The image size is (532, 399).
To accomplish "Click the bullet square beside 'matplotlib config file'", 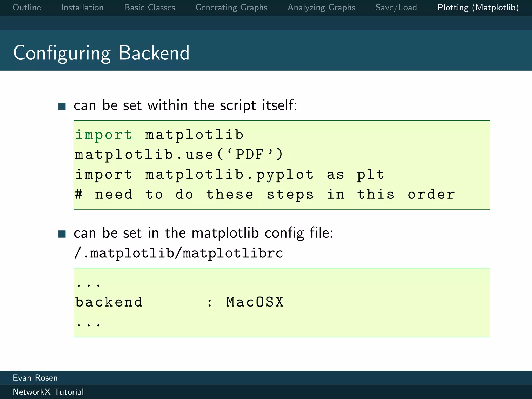I will coord(62,234).
